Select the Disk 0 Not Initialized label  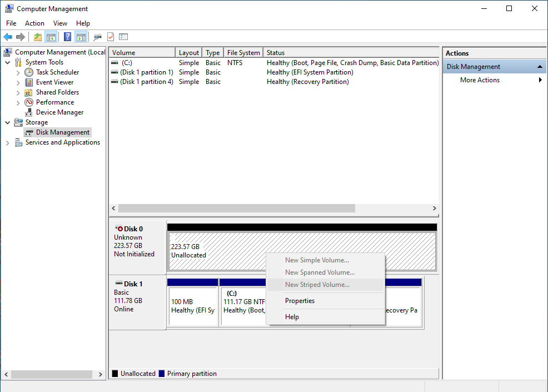[134, 254]
